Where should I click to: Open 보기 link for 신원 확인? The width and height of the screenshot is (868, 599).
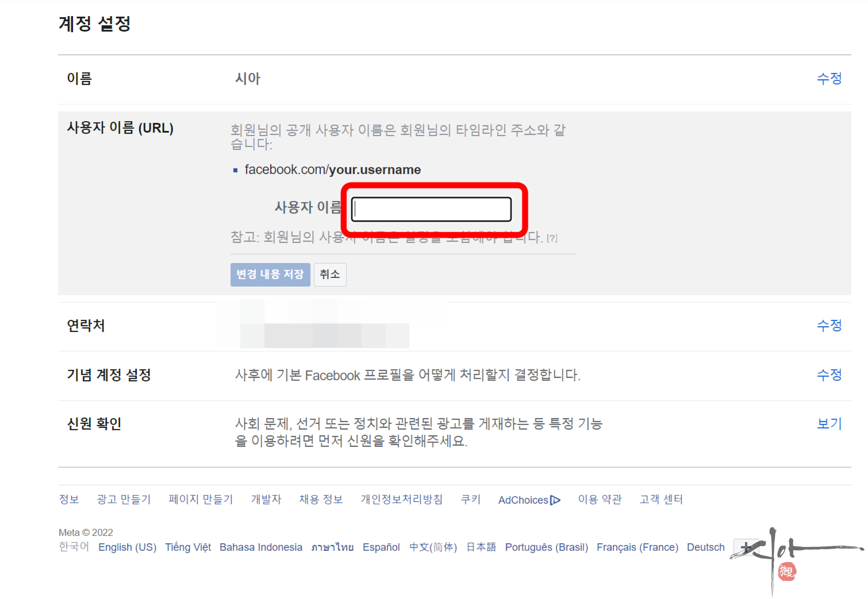click(829, 424)
